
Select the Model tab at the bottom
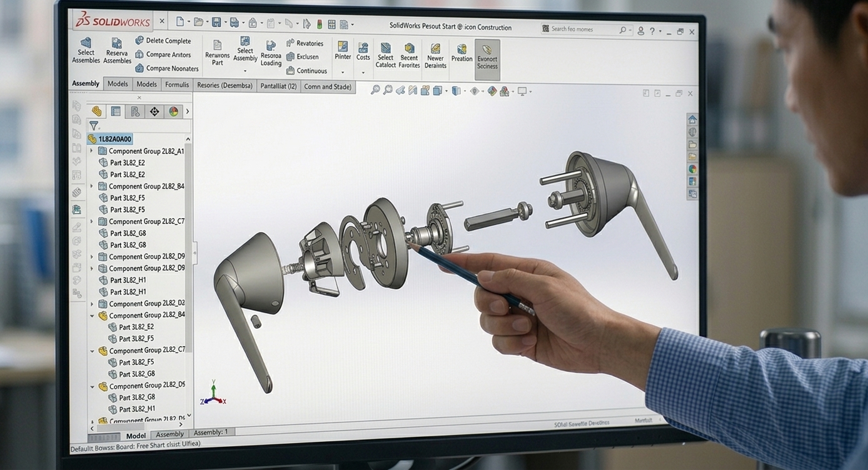[x=136, y=436]
